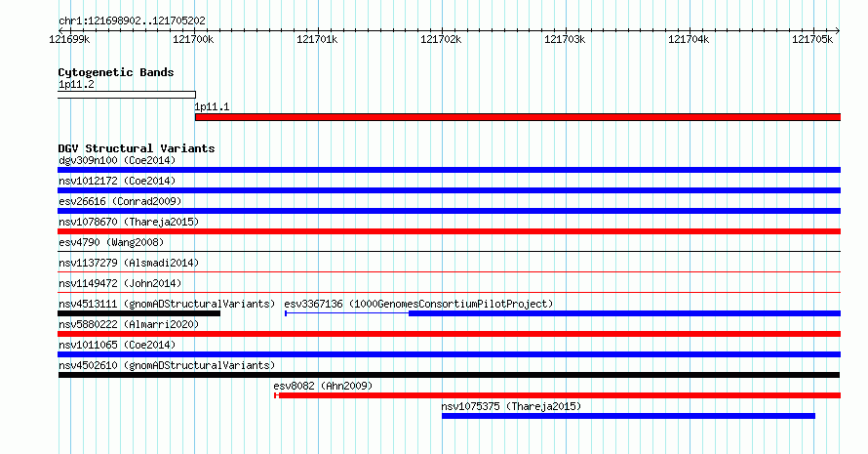Image resolution: width=868 pixels, height=454 pixels.
Task: Open nsv1011065 (Coe2014) label
Action: (x=117, y=345)
